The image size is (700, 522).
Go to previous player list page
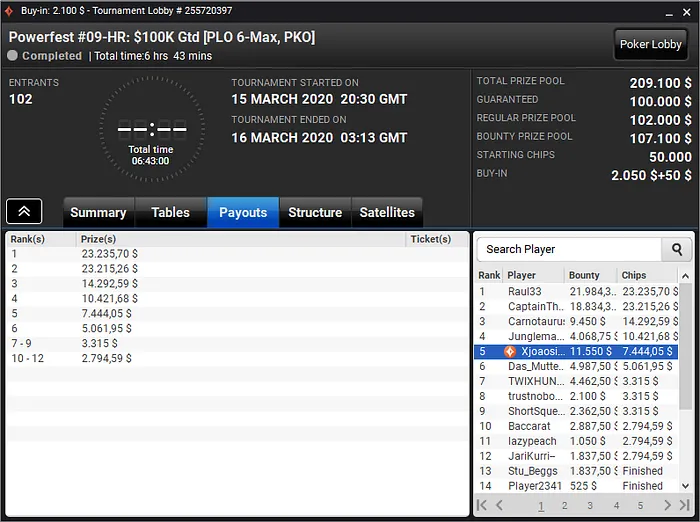tap(499, 505)
